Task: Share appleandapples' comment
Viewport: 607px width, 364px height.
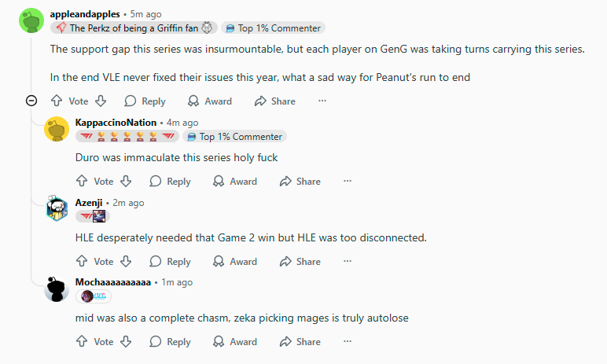Action: tap(275, 101)
